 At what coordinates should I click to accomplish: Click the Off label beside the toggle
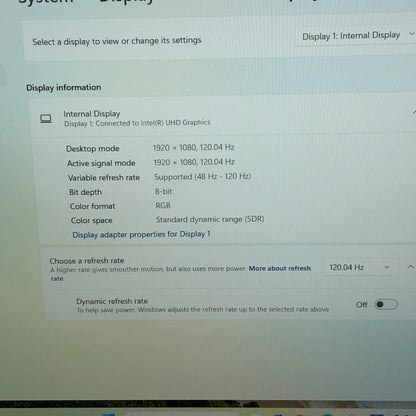tap(361, 304)
